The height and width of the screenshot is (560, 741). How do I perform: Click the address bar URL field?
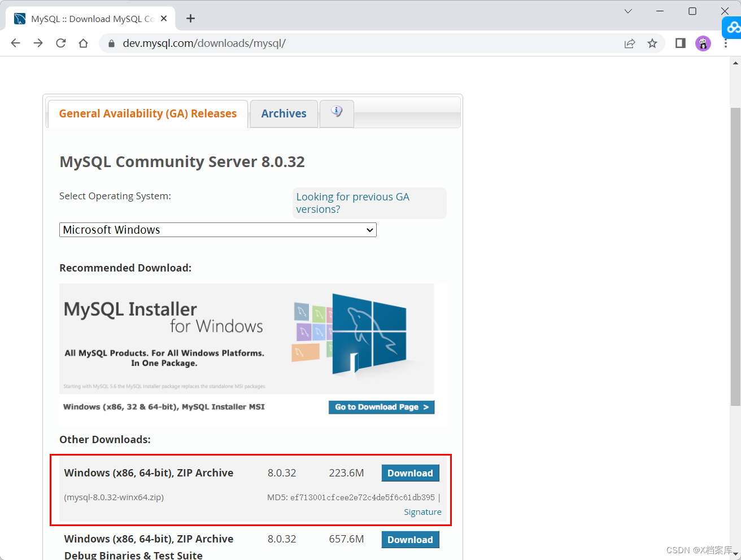tap(361, 43)
